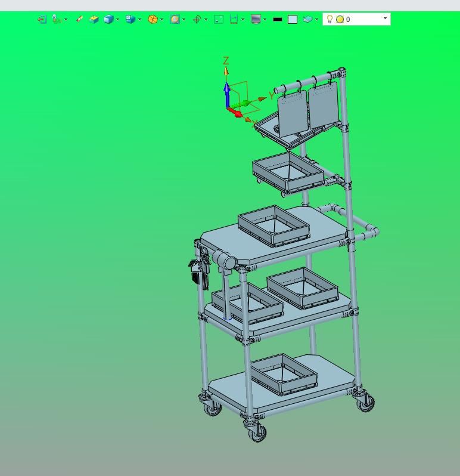Click the red crosshair target icon

pyautogui.click(x=197, y=20)
